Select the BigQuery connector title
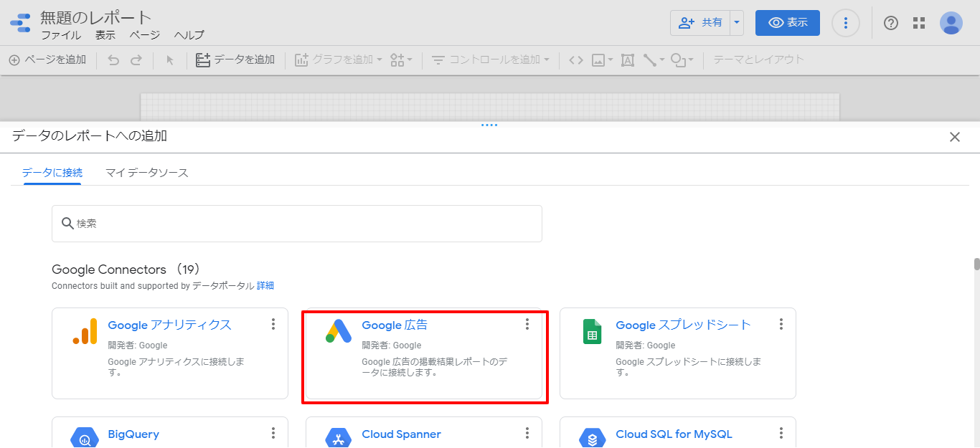The width and height of the screenshot is (980, 448). click(x=133, y=434)
